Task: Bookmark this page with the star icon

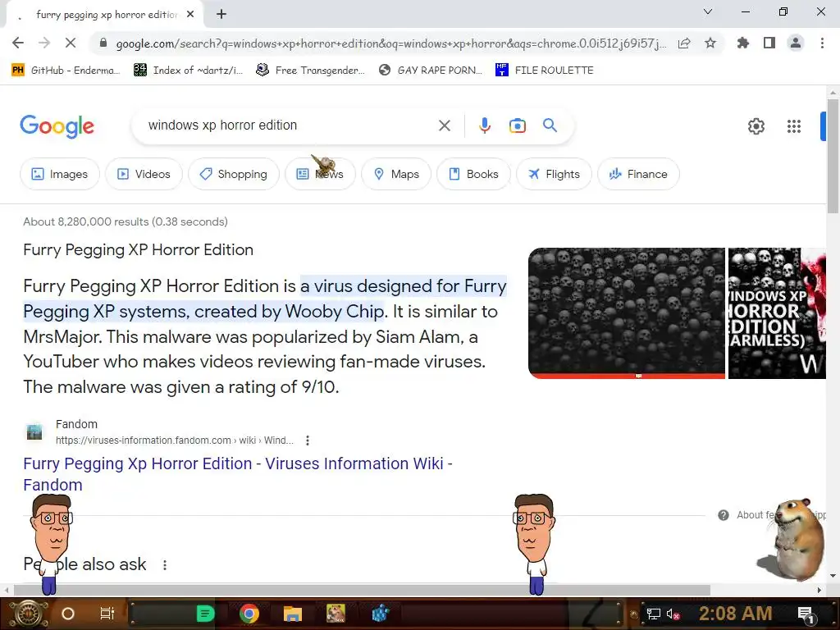Action: (710, 43)
